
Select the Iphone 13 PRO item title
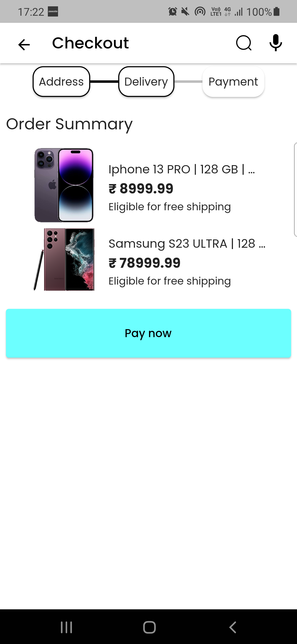coord(182,169)
